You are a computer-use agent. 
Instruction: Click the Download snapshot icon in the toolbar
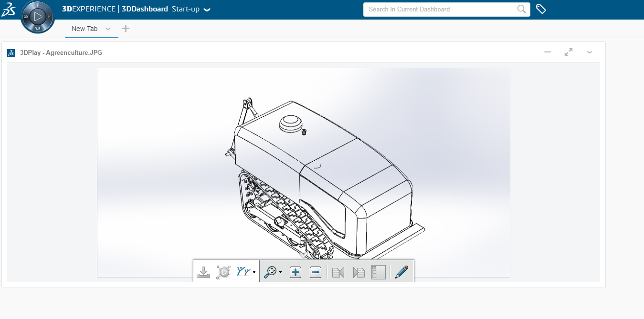203,272
